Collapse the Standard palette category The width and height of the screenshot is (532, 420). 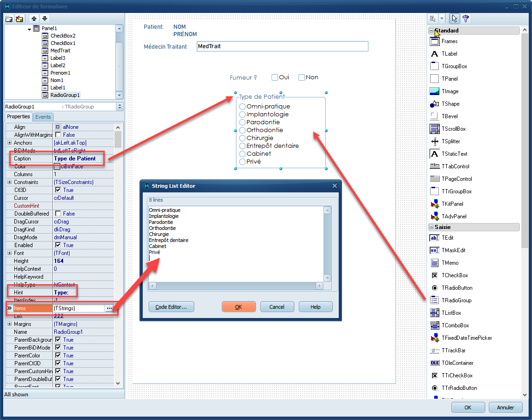point(431,31)
